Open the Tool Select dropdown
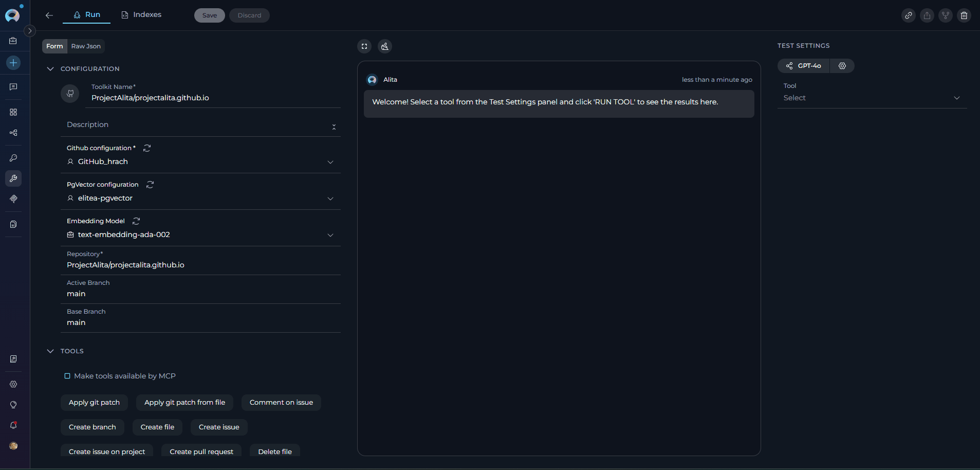 (871, 98)
